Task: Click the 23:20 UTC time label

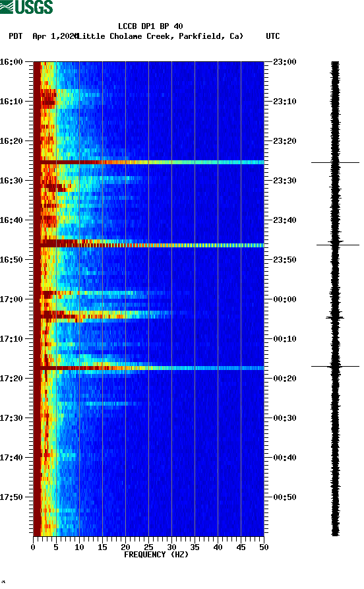Action: click(285, 141)
